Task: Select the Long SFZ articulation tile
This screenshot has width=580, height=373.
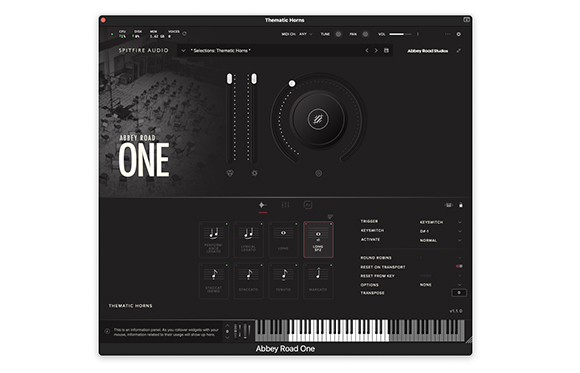Action: (x=318, y=239)
